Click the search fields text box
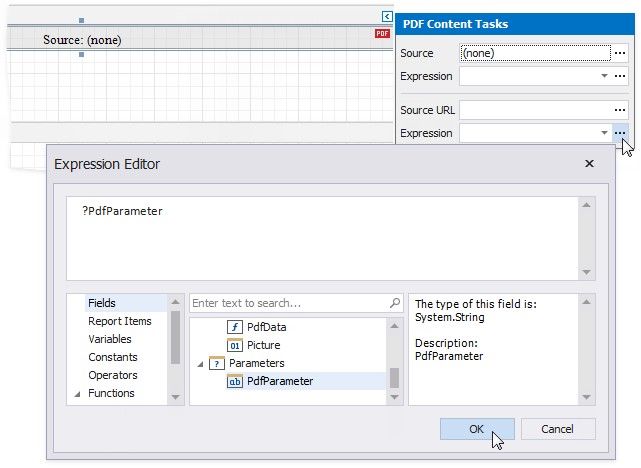 286,303
